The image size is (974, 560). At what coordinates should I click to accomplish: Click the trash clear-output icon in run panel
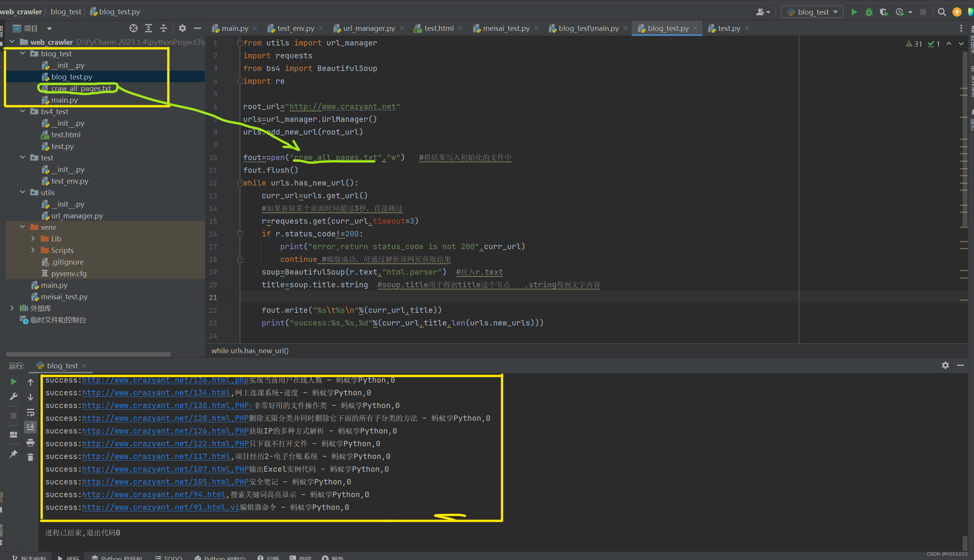click(x=30, y=457)
